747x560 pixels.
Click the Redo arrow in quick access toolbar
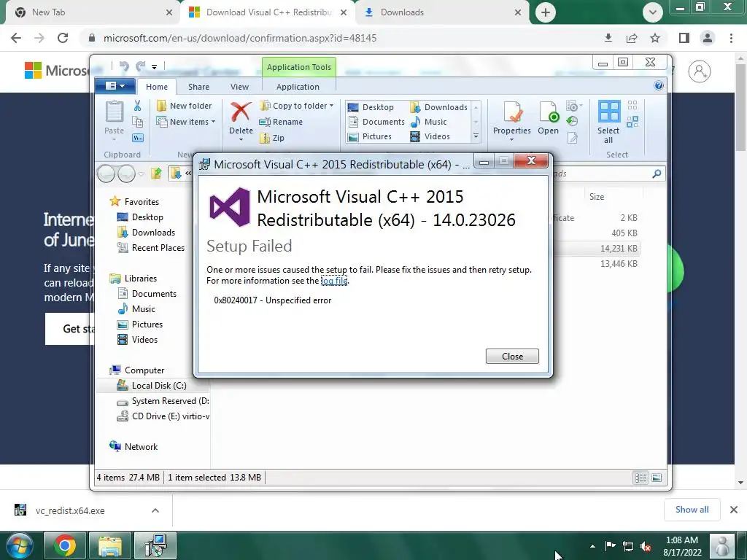tap(140, 66)
